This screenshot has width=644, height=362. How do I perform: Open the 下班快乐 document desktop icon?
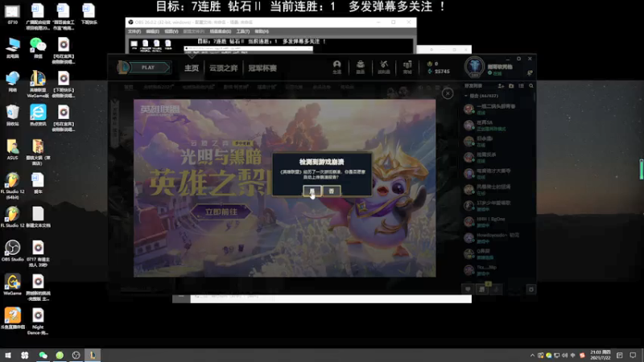coord(89,14)
